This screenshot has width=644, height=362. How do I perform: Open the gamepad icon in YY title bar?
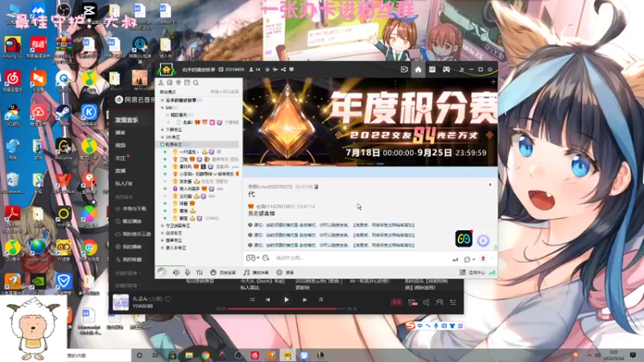(x=446, y=70)
